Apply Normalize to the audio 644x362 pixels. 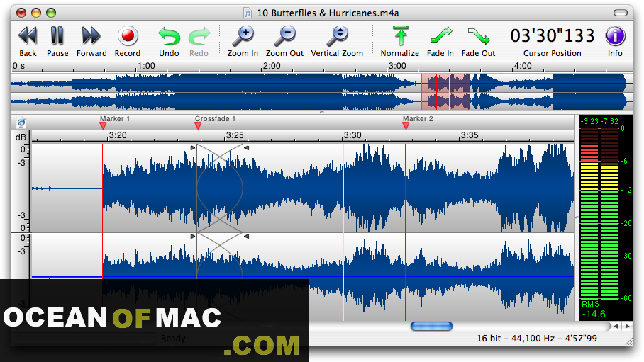pos(399,35)
